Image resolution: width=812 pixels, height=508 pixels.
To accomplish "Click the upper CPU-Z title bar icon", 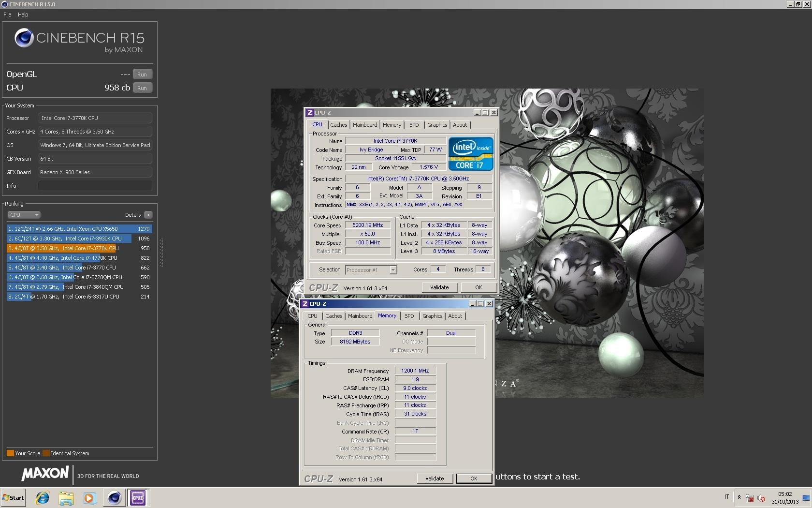I will 310,113.
